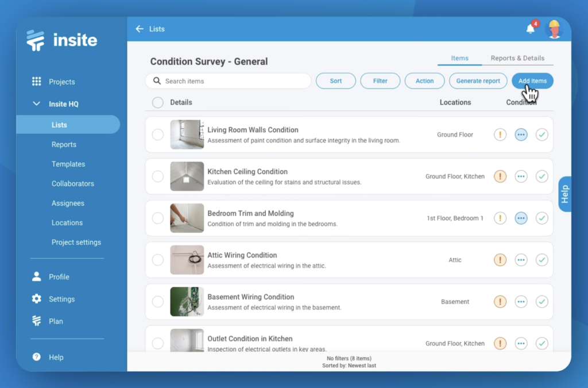Click the Generate report button
588x388 pixels.
click(x=478, y=80)
